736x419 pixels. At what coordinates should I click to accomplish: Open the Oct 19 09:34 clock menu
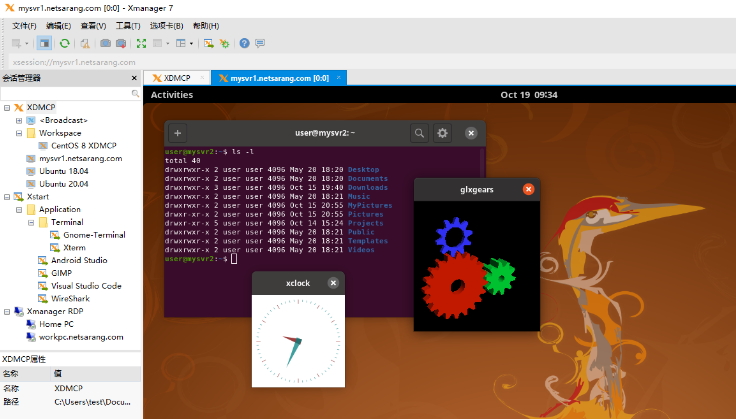[529, 95]
